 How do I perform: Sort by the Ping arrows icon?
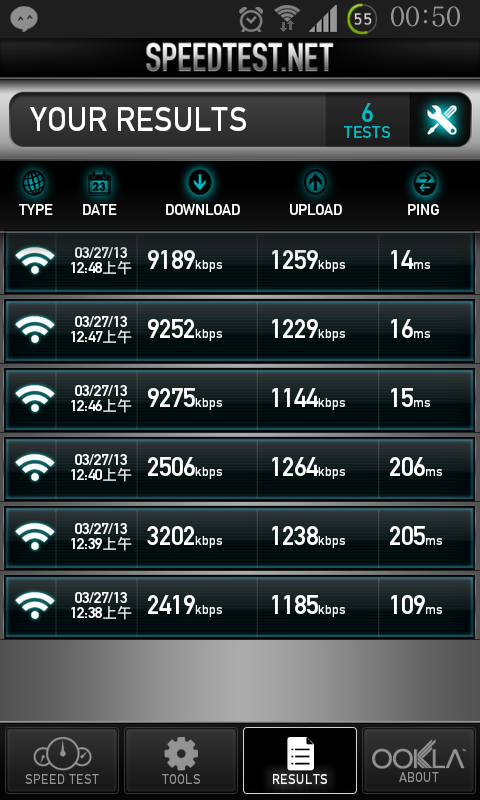coord(423,184)
